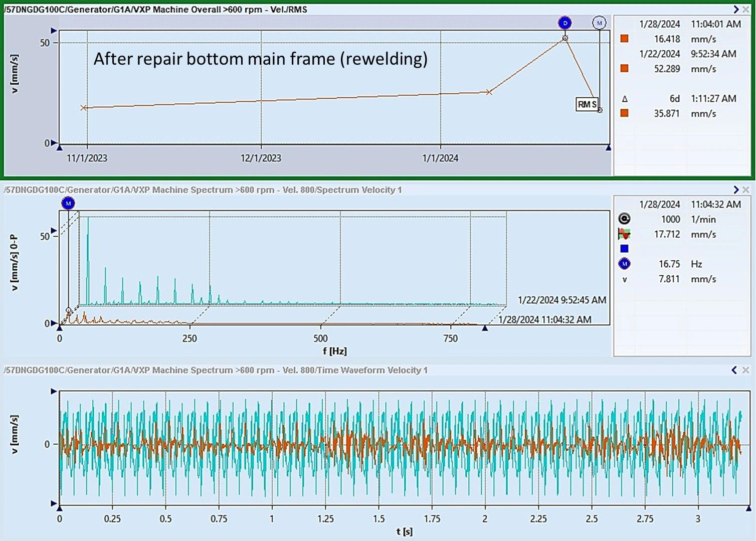Click the upper y-axis range triangle of trend plot
The width and height of the screenshot is (756, 541).
pos(54,31)
